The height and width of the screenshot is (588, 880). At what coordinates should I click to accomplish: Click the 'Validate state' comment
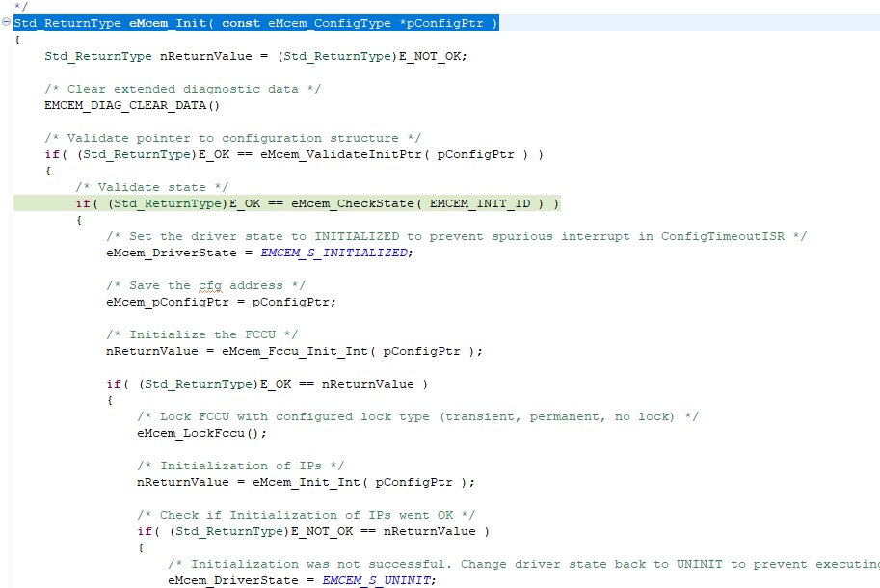point(152,187)
